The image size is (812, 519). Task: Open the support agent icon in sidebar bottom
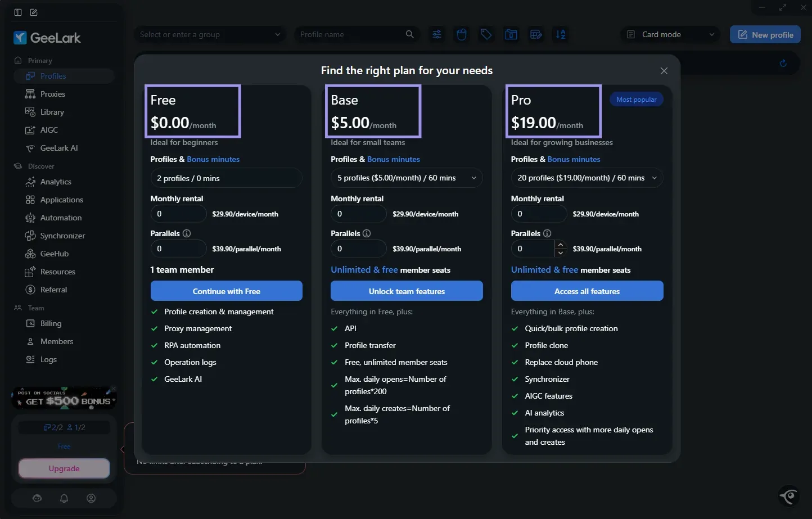(x=37, y=498)
